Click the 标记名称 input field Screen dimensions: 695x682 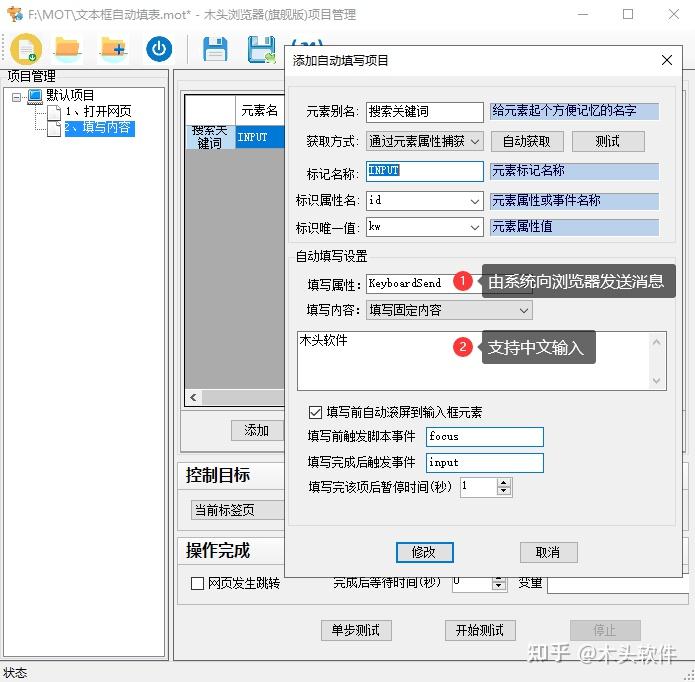coord(424,171)
